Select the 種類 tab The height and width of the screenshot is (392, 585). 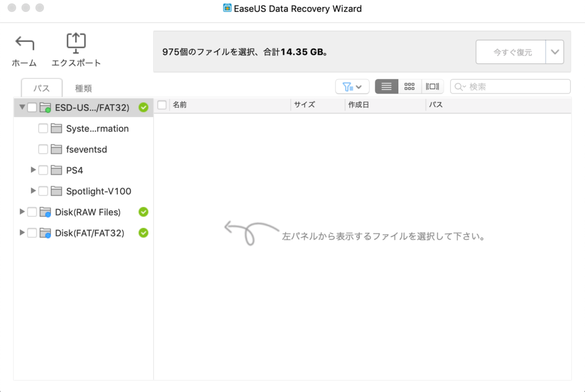(x=83, y=88)
